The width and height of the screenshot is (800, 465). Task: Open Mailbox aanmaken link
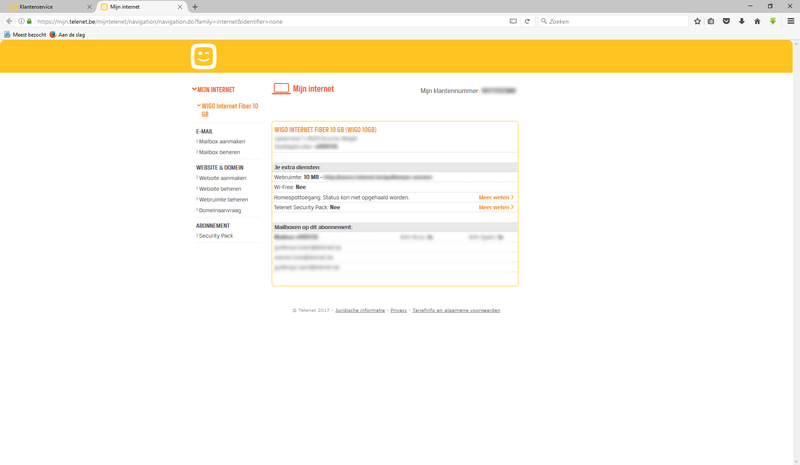click(x=222, y=141)
